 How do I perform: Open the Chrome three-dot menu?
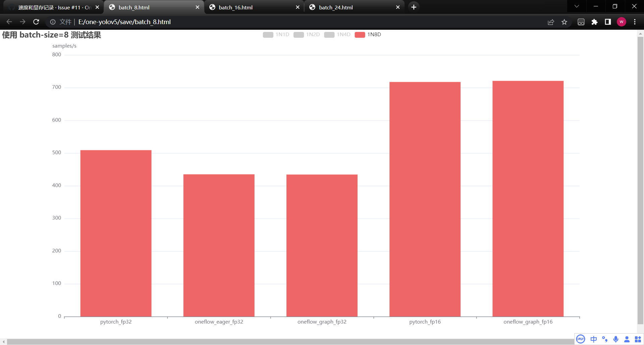click(x=635, y=22)
